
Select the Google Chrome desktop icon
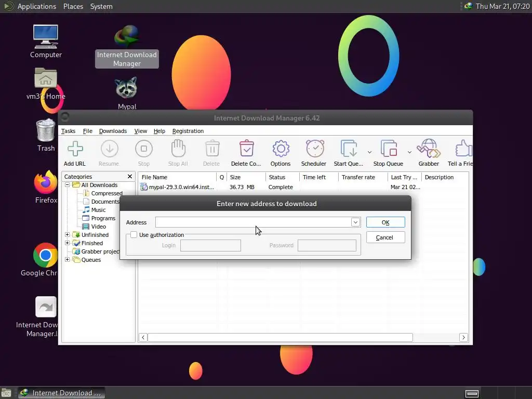click(x=46, y=255)
